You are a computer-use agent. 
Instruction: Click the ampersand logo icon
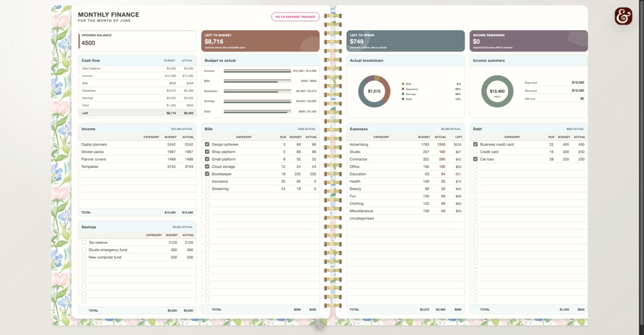click(x=623, y=16)
